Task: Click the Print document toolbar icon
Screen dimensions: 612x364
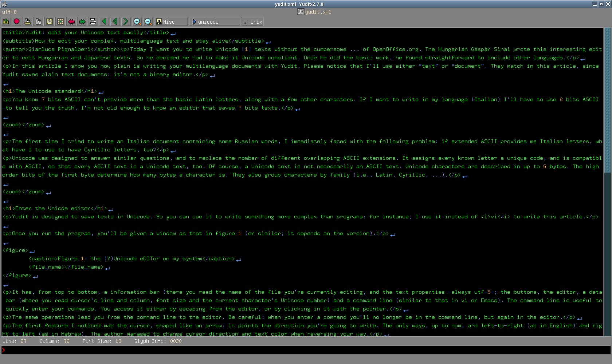Action: (x=28, y=22)
